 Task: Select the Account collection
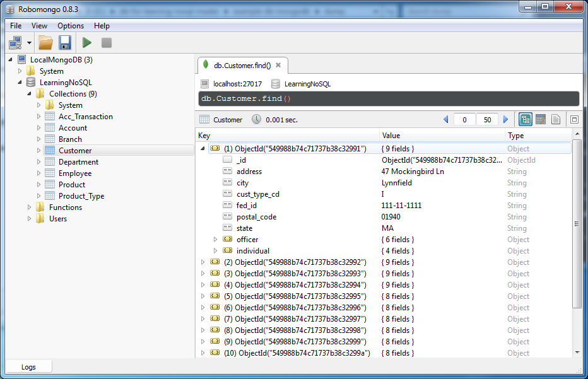(x=73, y=128)
